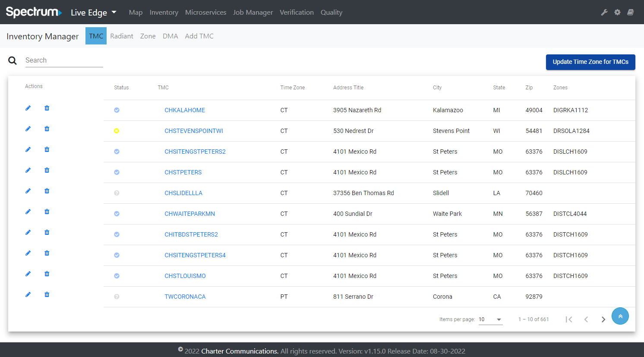The width and height of the screenshot is (644, 357).
Task: Click the scroll-to-top double chevron button
Action: pos(620,316)
